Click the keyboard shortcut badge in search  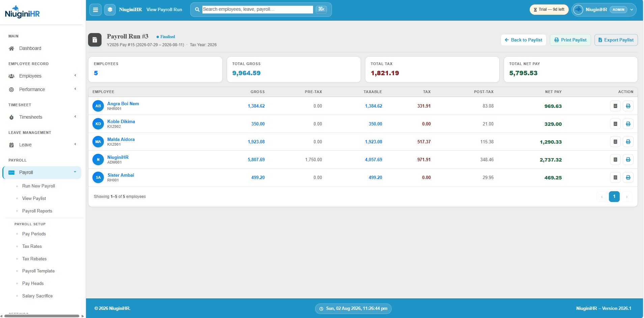tap(321, 9)
